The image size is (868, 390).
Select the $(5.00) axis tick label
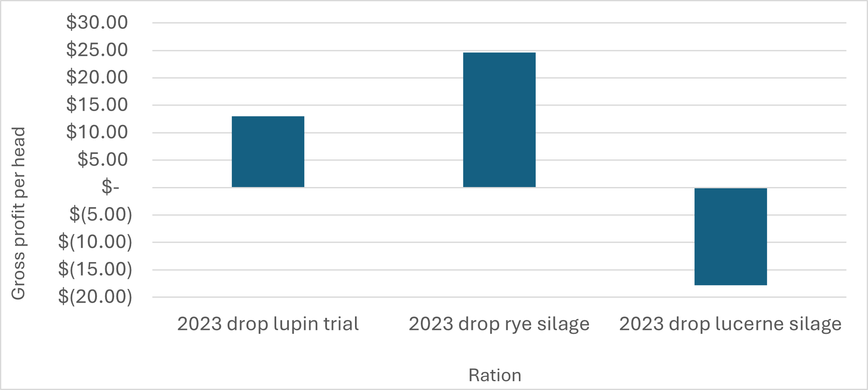pos(101,214)
